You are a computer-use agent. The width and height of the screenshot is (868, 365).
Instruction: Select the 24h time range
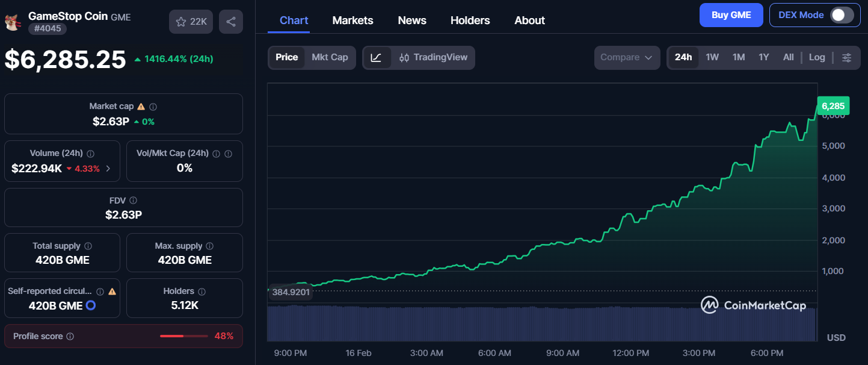point(683,57)
